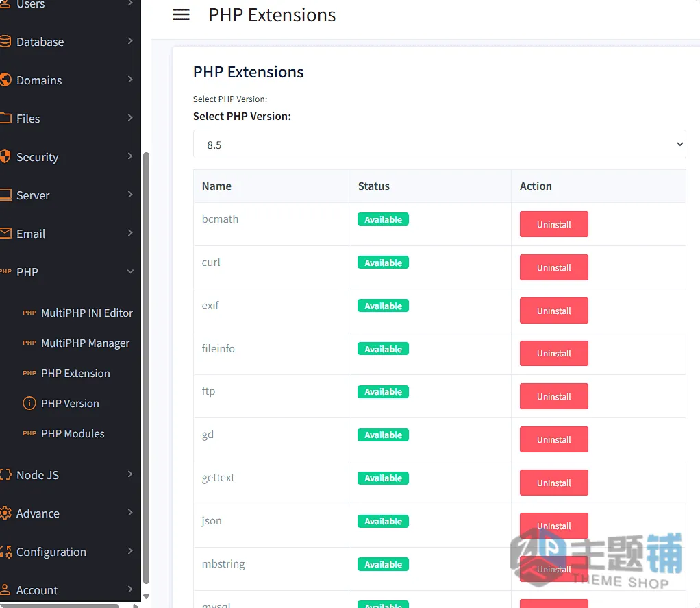The width and height of the screenshot is (700, 608).
Task: Click the Configuration wrench icon
Action: 5,552
